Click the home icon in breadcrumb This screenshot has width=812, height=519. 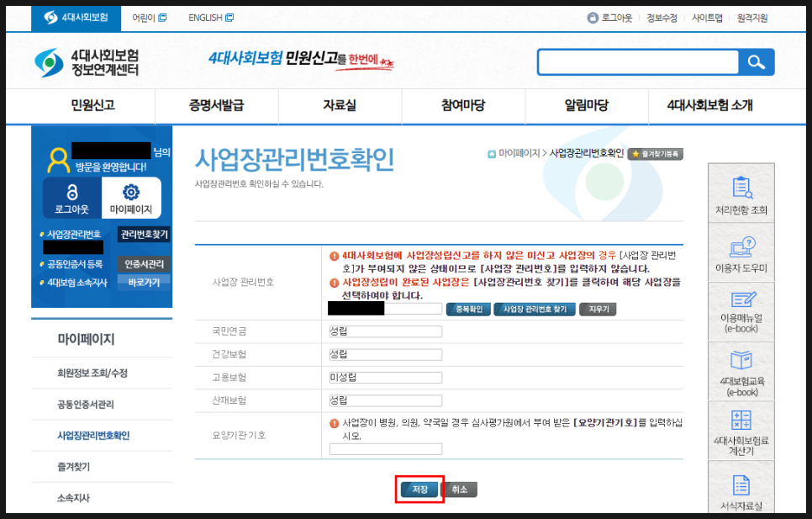coord(492,154)
